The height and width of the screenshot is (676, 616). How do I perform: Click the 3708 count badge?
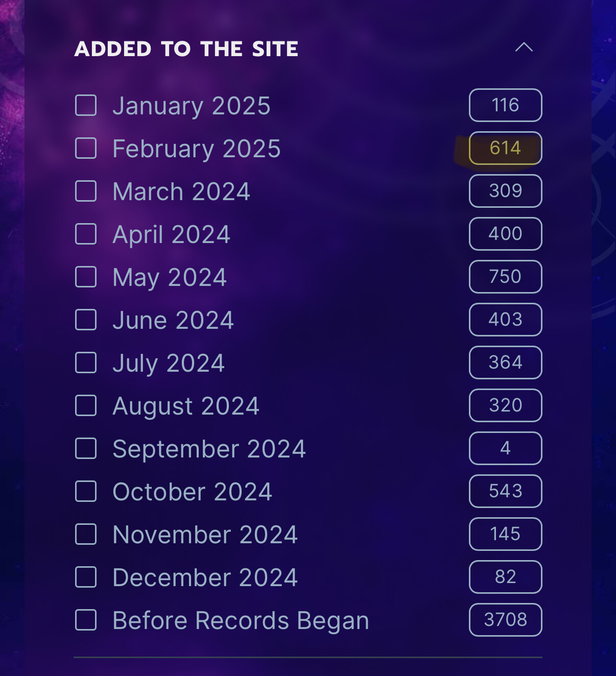[505, 620]
